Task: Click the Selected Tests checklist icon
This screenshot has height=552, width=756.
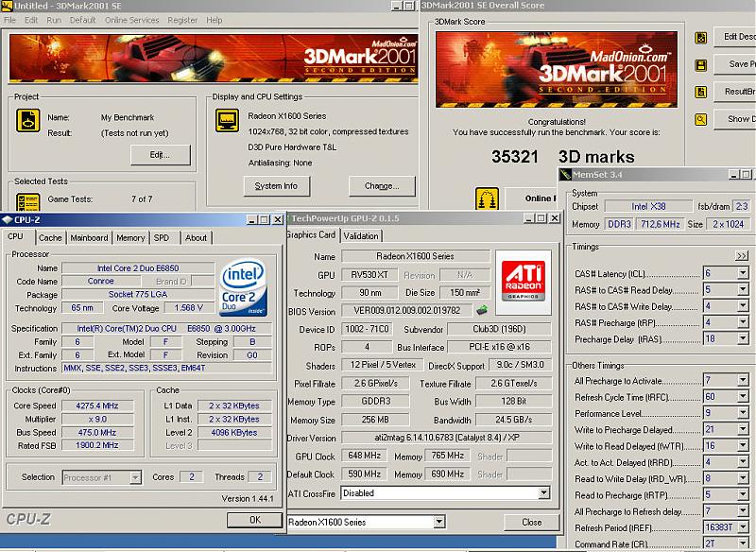Action: tap(28, 202)
